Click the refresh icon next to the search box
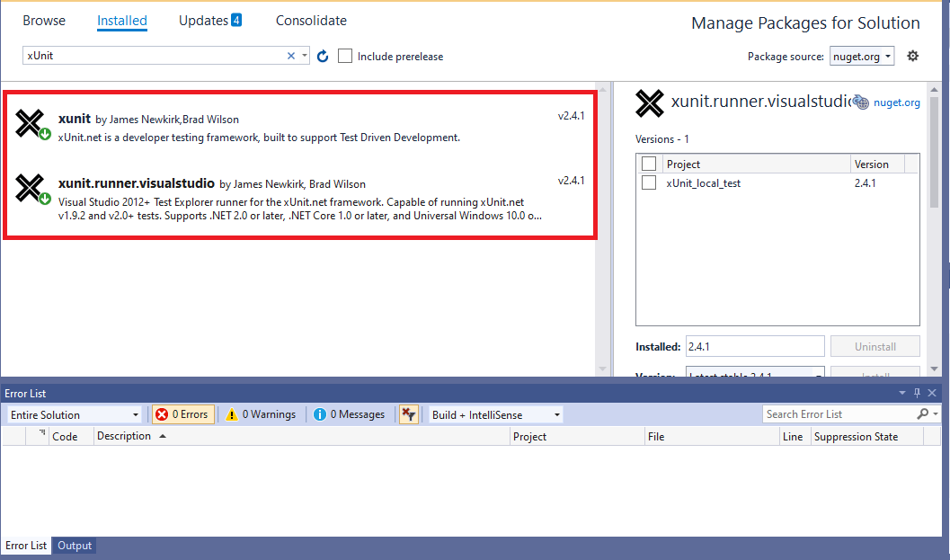Image resolution: width=950 pixels, height=560 pixels. (x=323, y=56)
